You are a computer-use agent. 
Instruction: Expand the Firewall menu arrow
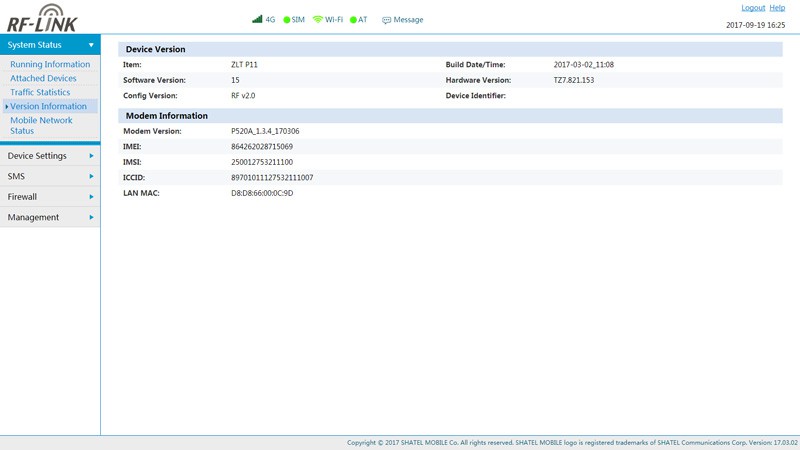[x=91, y=197]
